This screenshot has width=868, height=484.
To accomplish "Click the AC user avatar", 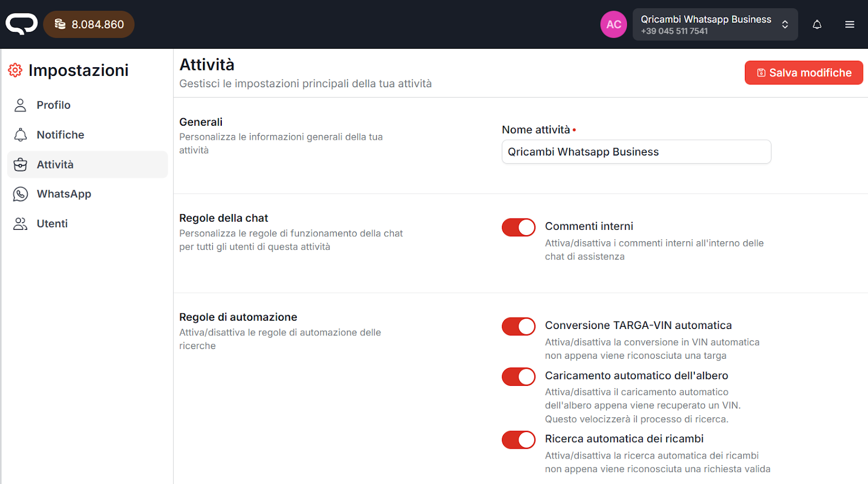I will [613, 24].
